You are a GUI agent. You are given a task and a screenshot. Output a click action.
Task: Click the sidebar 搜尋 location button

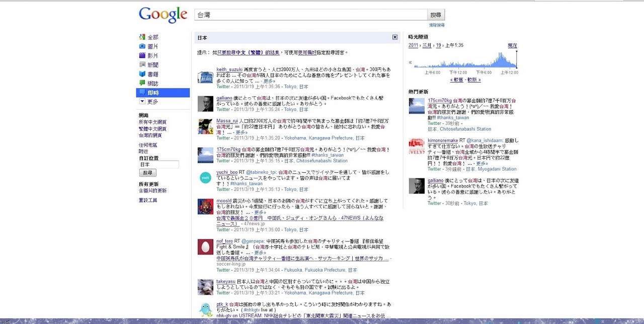coord(147,173)
